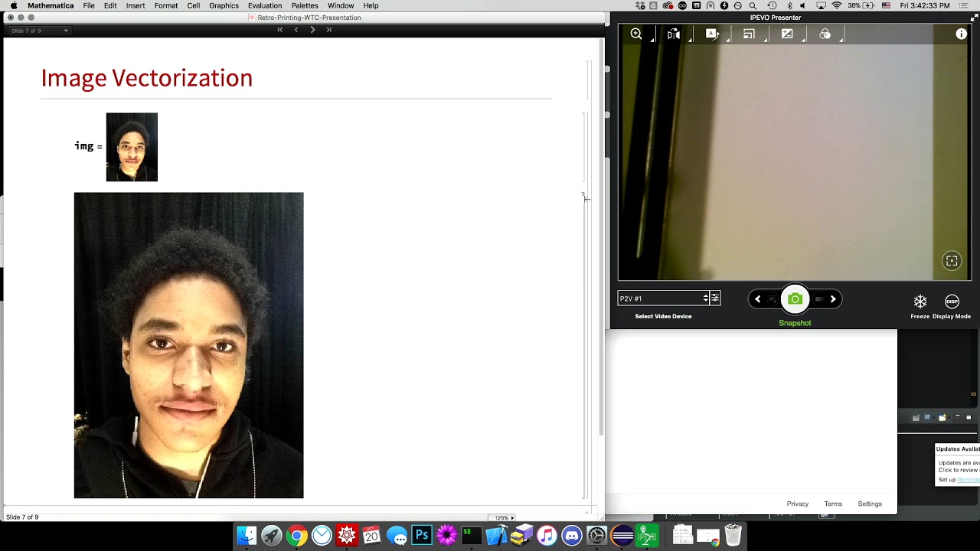Open the Mathematica app menu

point(51,5)
